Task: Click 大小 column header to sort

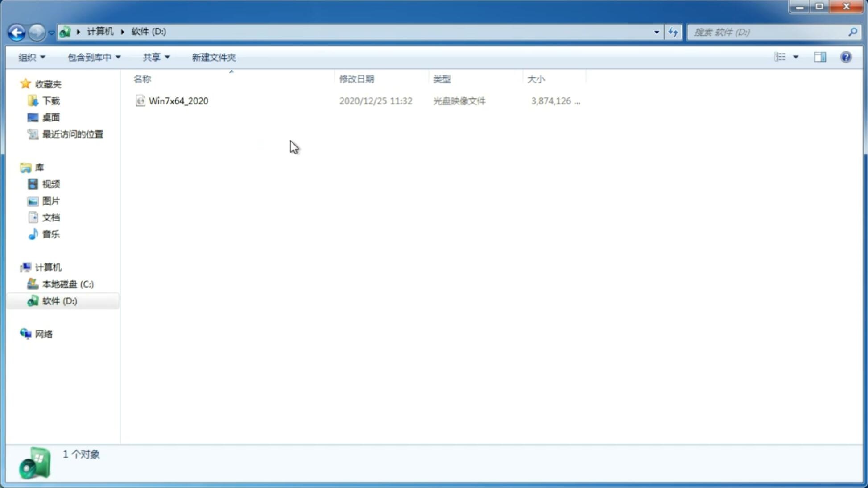Action: [x=535, y=78]
